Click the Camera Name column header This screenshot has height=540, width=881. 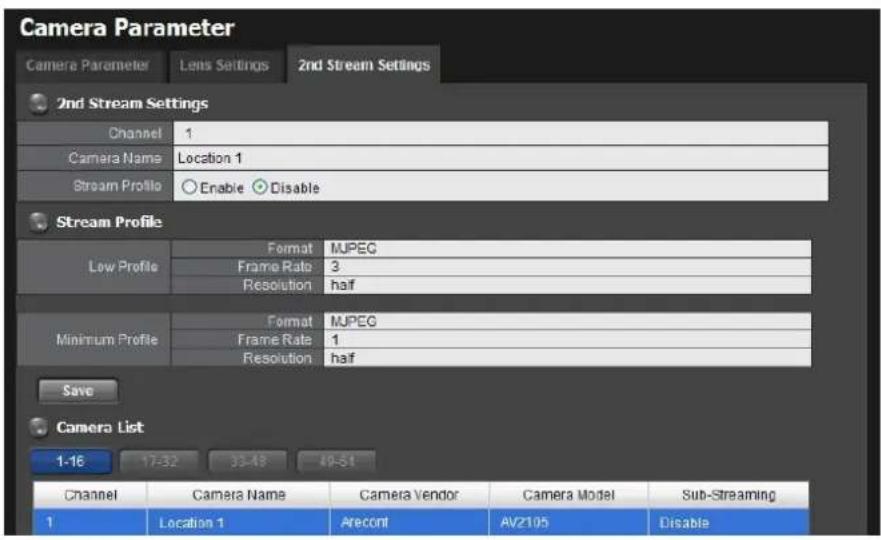coord(239,495)
